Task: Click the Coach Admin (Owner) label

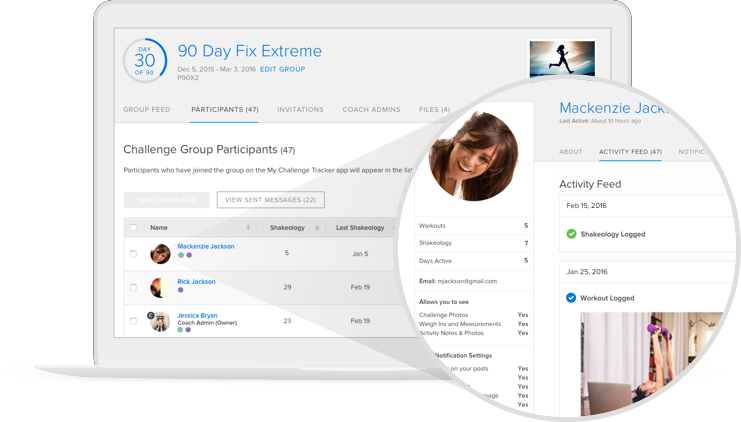Action: point(207,323)
